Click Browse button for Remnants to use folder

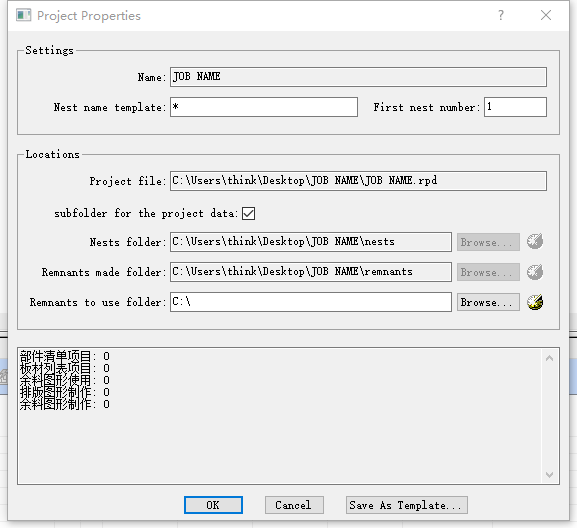point(488,302)
